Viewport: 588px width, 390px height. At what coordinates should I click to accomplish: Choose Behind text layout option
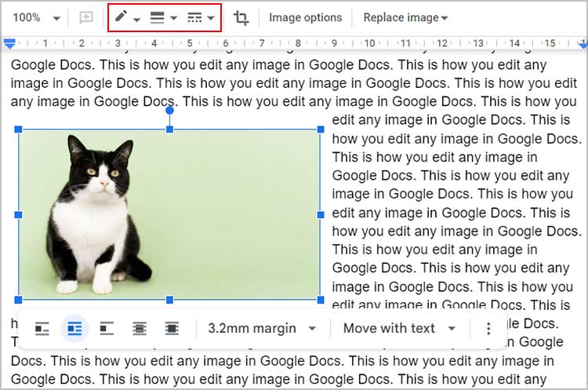[x=140, y=329]
